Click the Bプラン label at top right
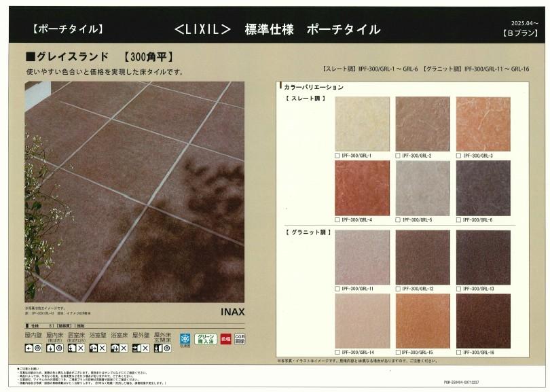This screenshot has width=550, height=392. point(519,32)
